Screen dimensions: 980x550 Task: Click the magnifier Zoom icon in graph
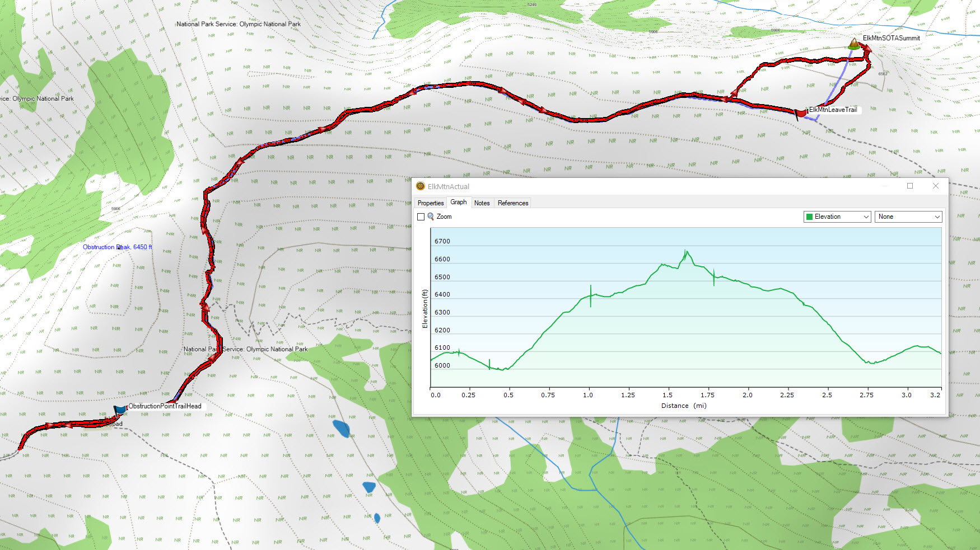[x=431, y=217]
